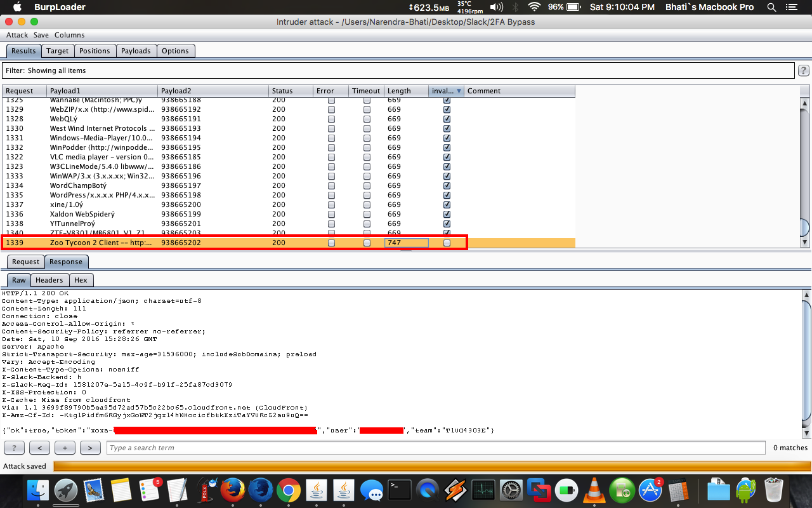Click the sort arrow on the inval... column
The image size is (812, 508).
(459, 91)
